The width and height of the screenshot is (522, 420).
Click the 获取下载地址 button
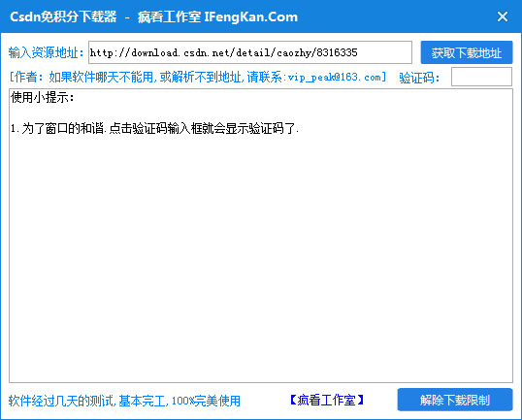click(x=467, y=52)
